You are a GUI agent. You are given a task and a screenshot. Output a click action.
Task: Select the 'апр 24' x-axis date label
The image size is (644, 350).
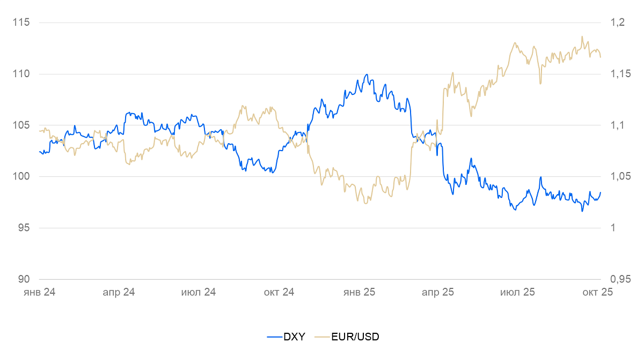coord(119,292)
